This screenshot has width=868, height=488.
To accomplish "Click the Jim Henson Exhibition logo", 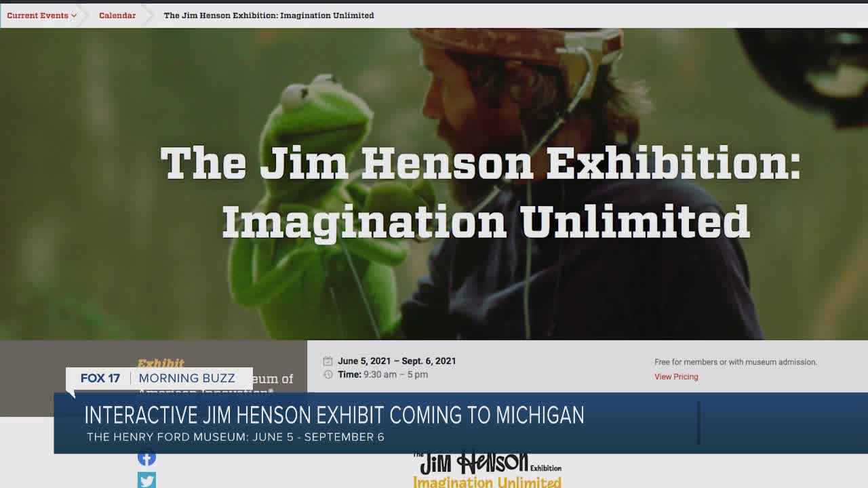I will (487, 469).
